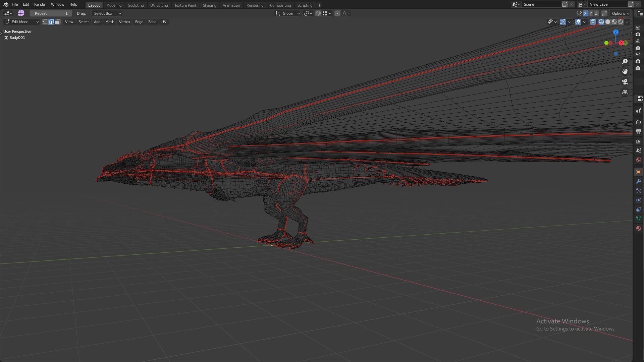Open the Modifier properties wrench tab
The height and width of the screenshot is (362, 644).
(x=638, y=181)
